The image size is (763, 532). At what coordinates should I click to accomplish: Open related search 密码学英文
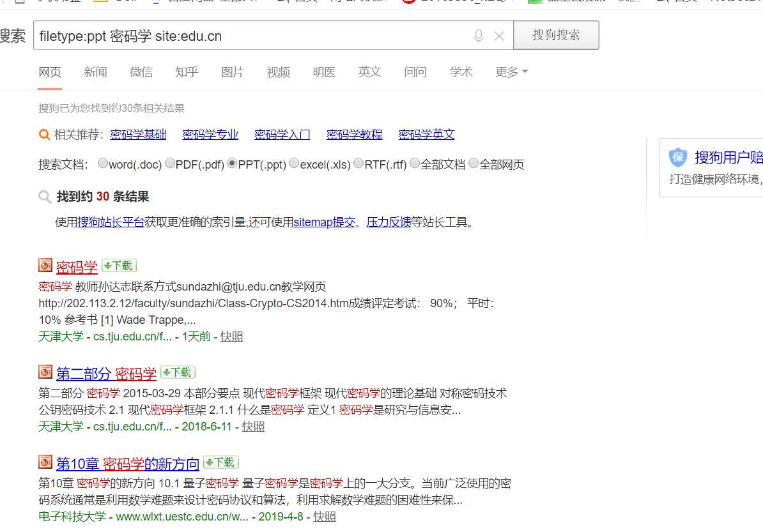[x=426, y=134]
